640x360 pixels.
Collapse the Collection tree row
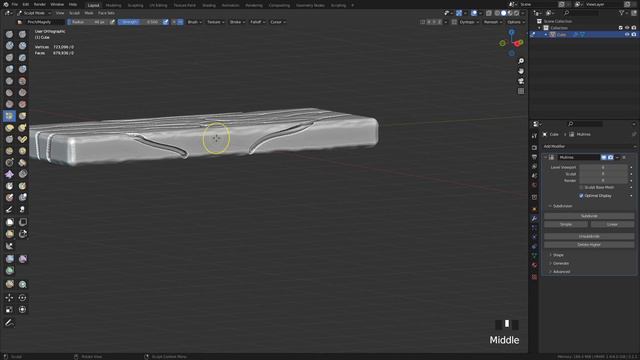point(540,28)
